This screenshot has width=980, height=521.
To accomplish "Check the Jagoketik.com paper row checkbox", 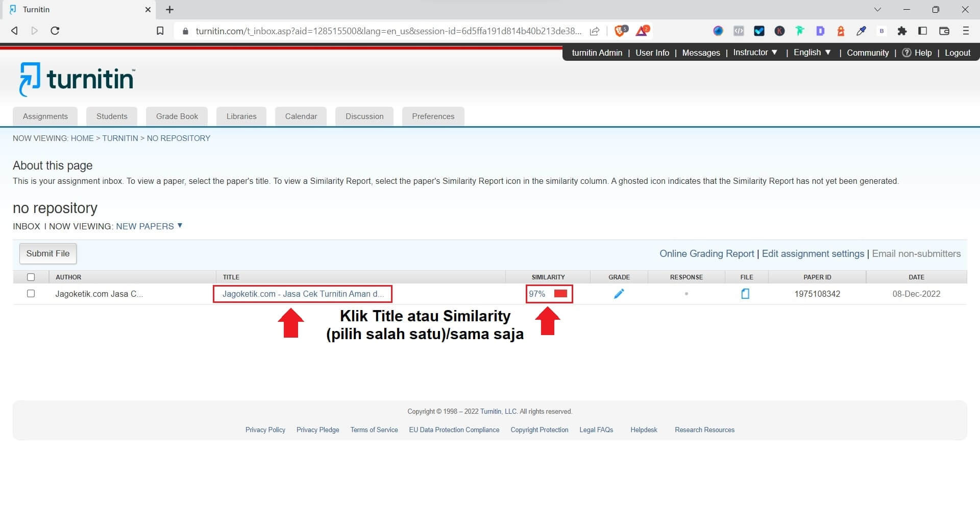I will coord(31,294).
